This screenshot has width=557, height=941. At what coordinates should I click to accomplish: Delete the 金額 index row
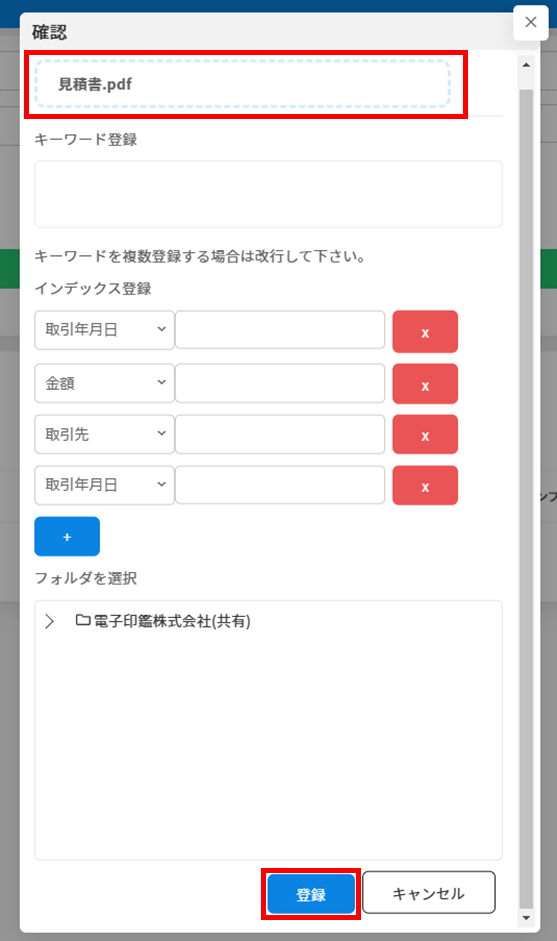point(425,384)
